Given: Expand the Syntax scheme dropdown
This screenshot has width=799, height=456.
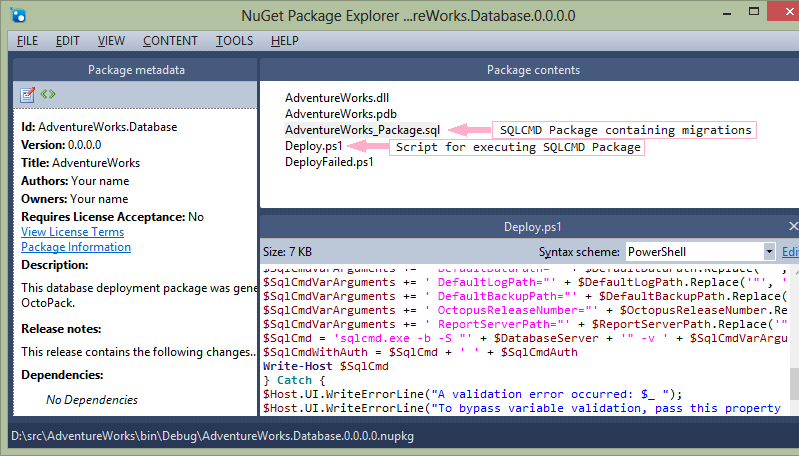Looking at the screenshot, I should point(769,251).
